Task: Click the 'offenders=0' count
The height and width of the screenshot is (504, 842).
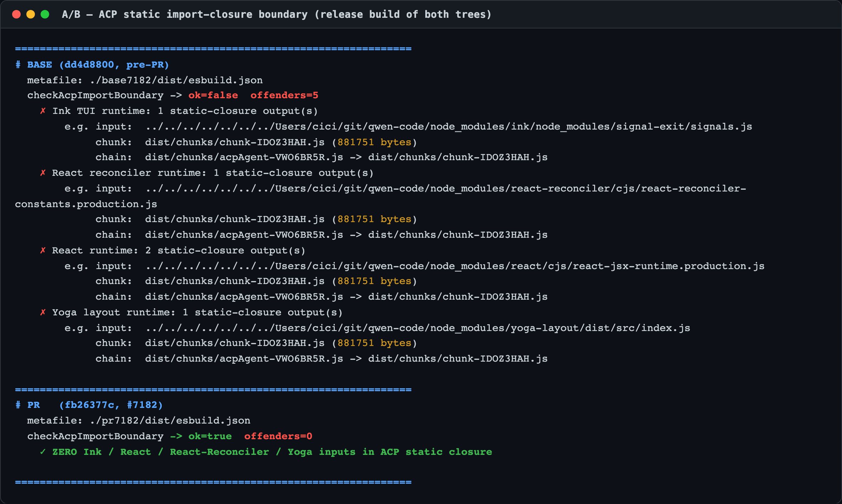Action: click(278, 436)
